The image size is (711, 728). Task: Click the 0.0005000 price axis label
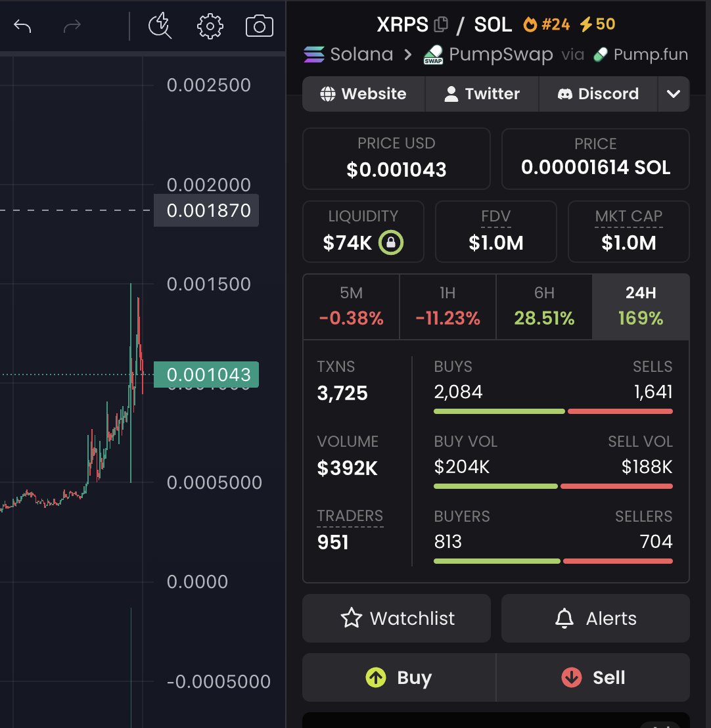(x=215, y=483)
